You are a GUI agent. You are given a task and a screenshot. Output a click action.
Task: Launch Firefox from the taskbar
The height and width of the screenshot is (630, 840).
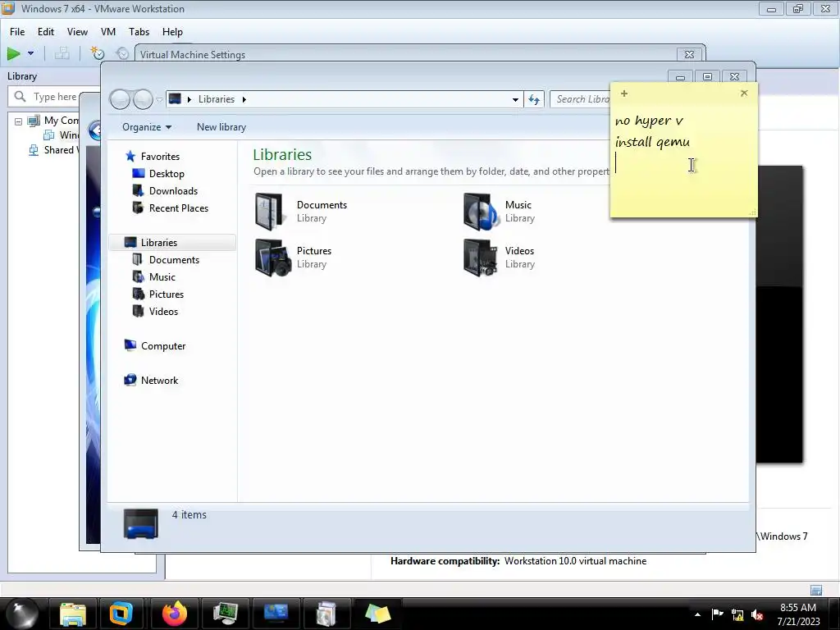(x=175, y=614)
